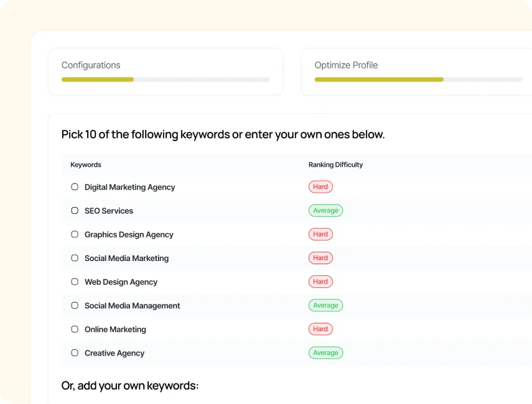Click the Hard badge for Digital Marketing Agency
The image size is (532, 404).
click(x=320, y=186)
